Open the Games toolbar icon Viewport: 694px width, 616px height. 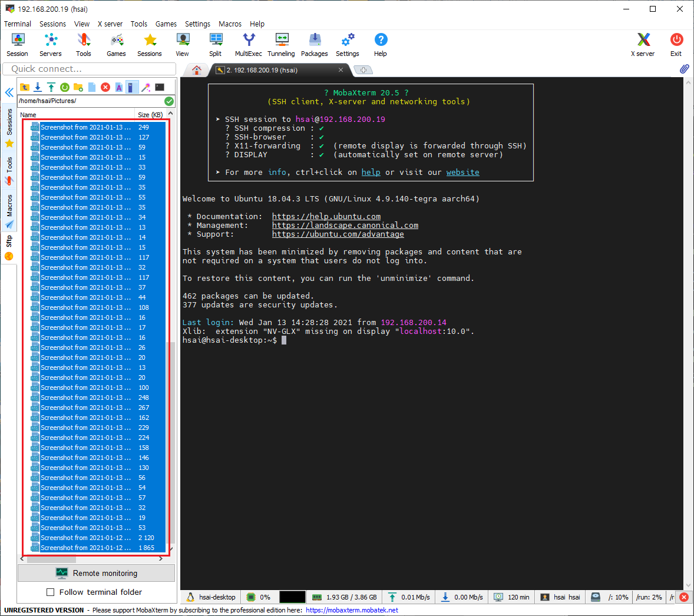coord(117,45)
